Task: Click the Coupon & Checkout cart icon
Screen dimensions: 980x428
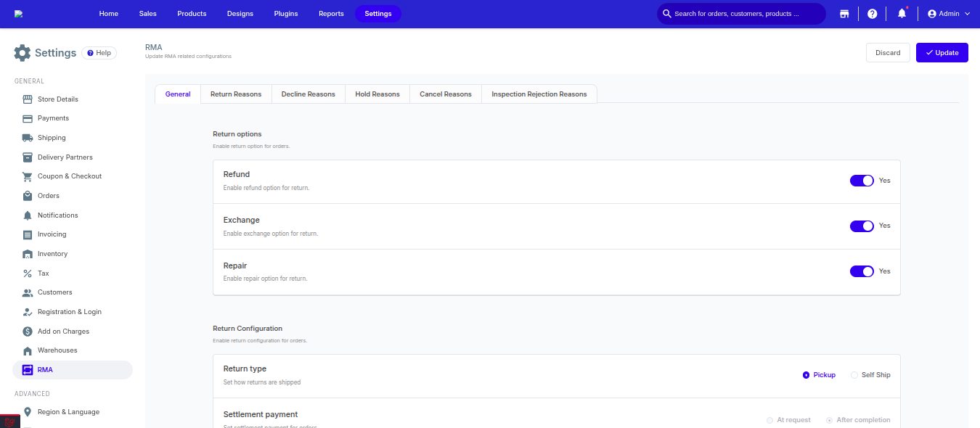Action: [x=28, y=176]
